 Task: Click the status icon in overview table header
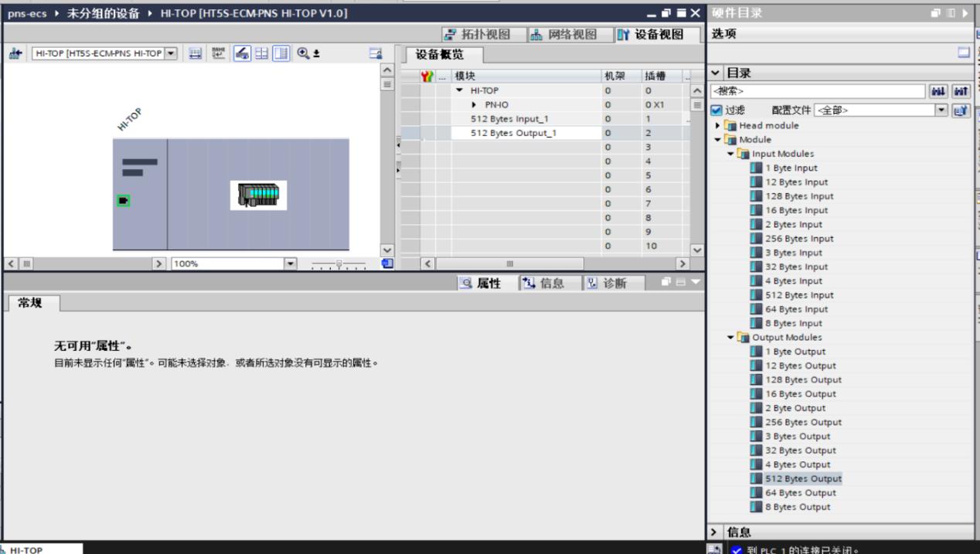coord(427,76)
